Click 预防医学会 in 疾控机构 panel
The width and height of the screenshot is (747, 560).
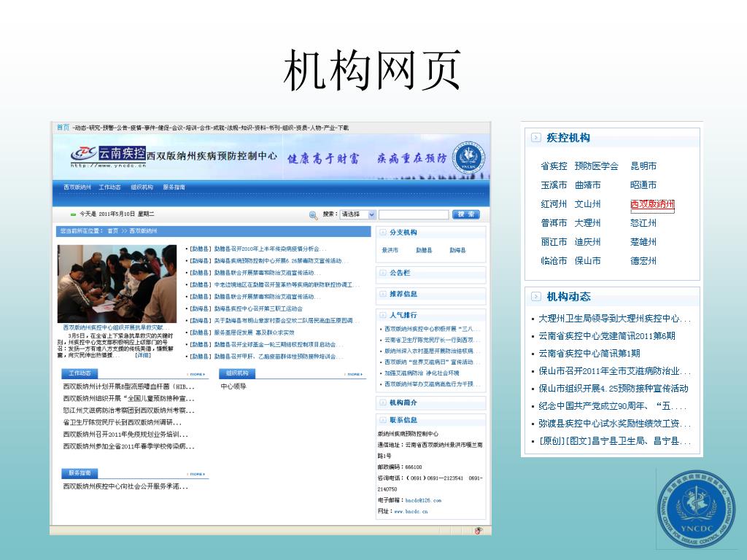[x=596, y=166]
